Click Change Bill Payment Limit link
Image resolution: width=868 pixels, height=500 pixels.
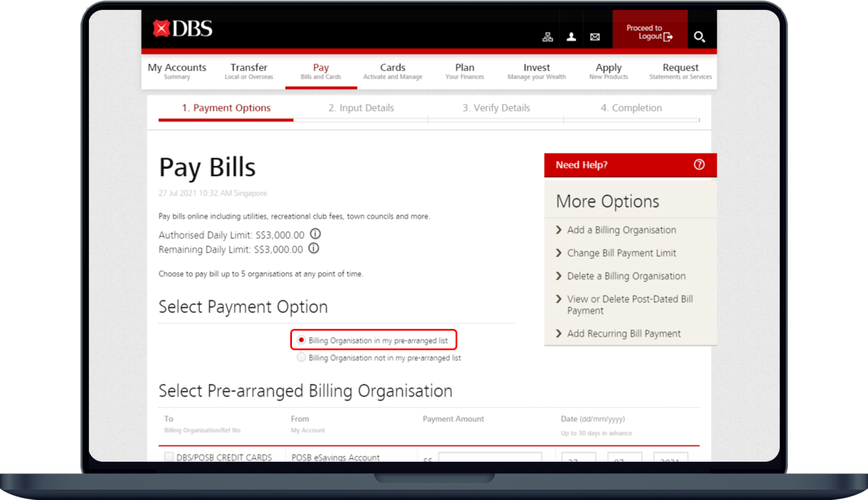[x=622, y=253]
